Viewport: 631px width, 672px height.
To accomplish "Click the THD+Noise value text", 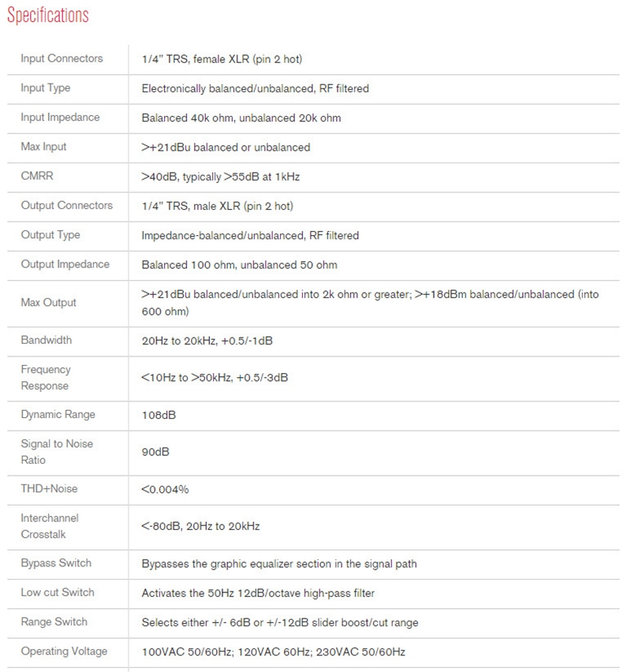I will pos(165,490).
